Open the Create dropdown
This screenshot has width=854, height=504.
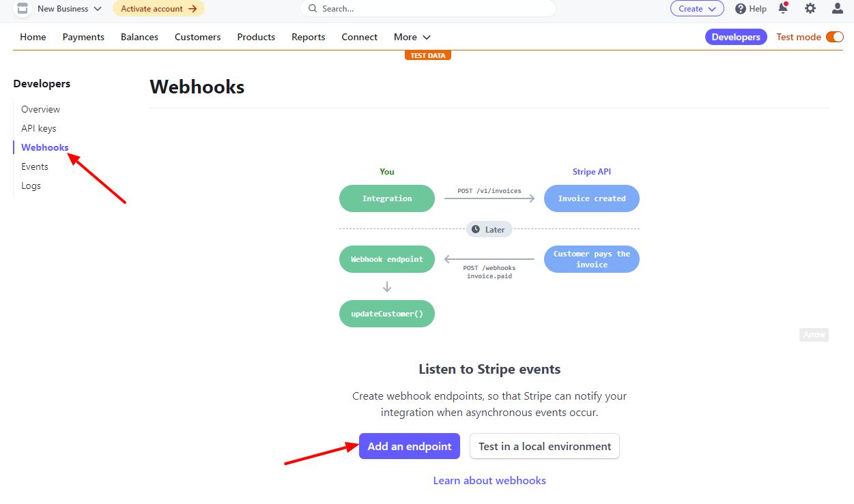tap(696, 8)
